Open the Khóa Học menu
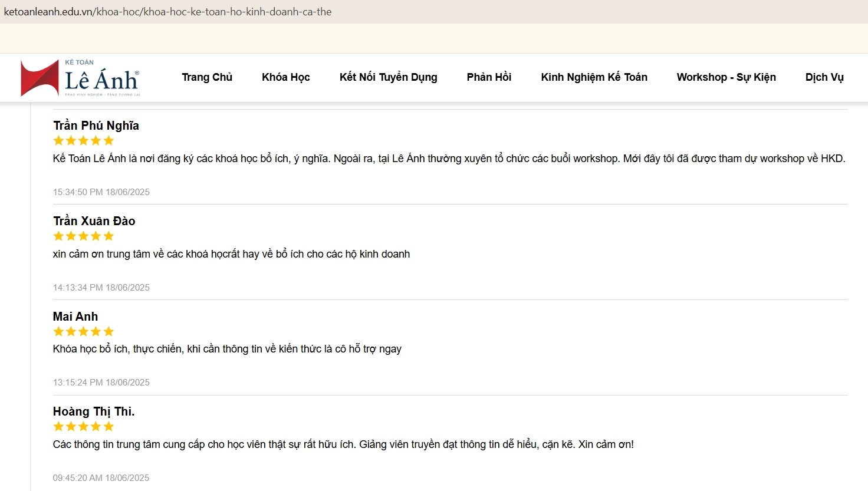The height and width of the screenshot is (491, 868). [x=285, y=77]
